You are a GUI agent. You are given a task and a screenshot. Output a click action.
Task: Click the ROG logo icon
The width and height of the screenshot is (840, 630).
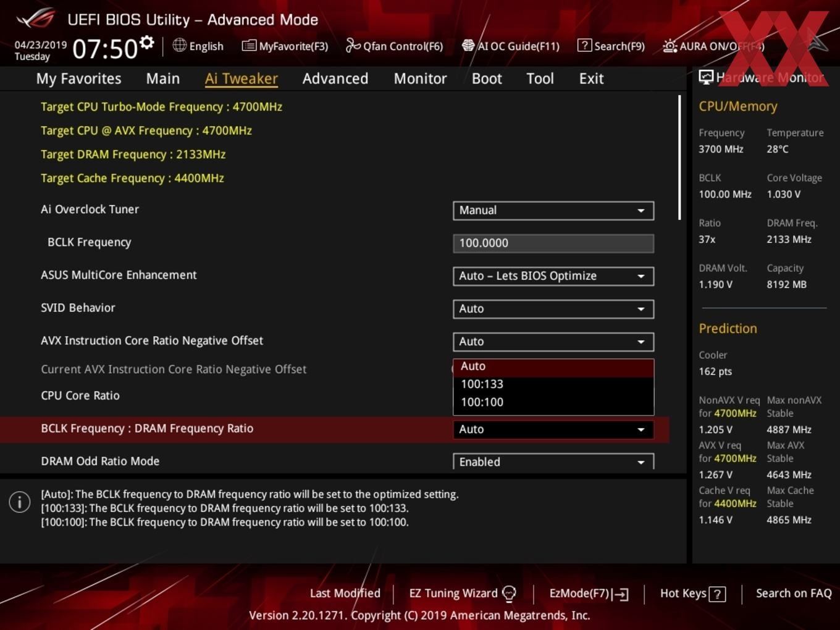pos(36,19)
